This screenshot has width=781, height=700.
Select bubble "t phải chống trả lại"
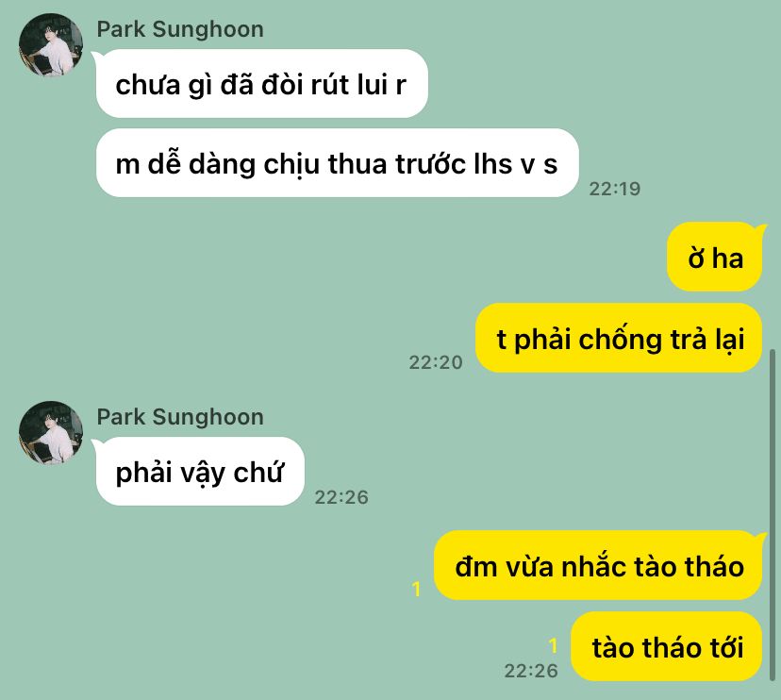[619, 338]
